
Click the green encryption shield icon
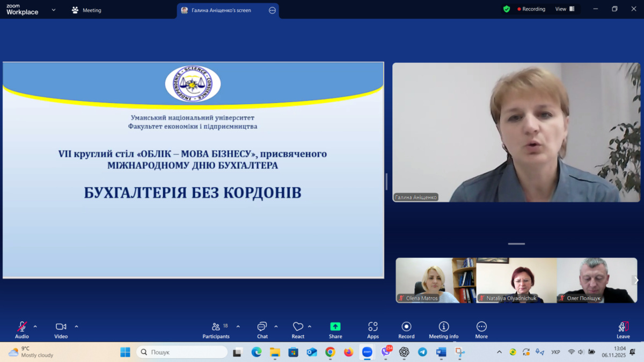(506, 9)
